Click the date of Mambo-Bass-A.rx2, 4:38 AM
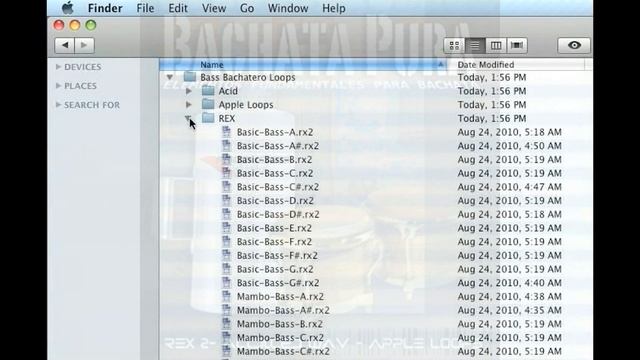The height and width of the screenshot is (360, 640). pyautogui.click(x=509, y=296)
